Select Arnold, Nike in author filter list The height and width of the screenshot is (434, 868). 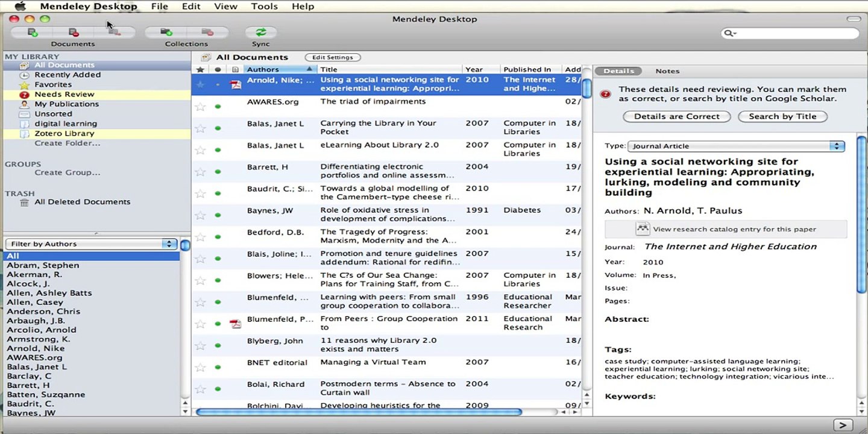pyautogui.click(x=36, y=348)
